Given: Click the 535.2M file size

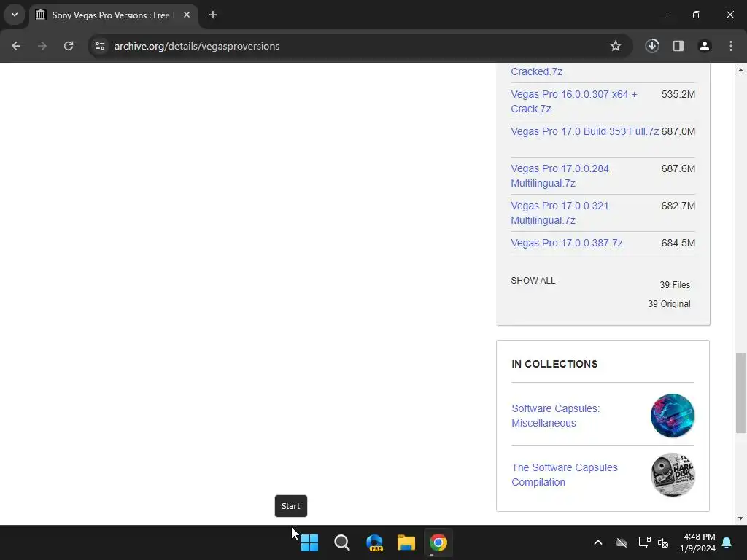Looking at the screenshot, I should 678,94.
